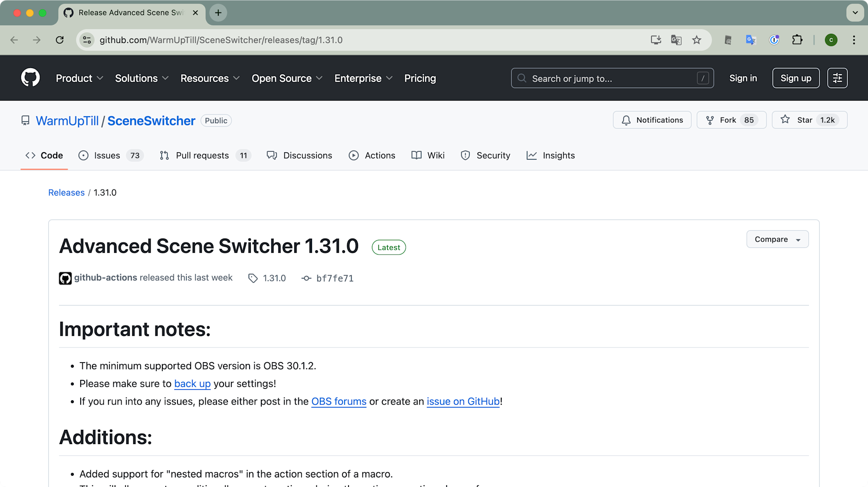The height and width of the screenshot is (487, 868).
Task: Follow the issue on GitHub link
Action: coord(463,402)
